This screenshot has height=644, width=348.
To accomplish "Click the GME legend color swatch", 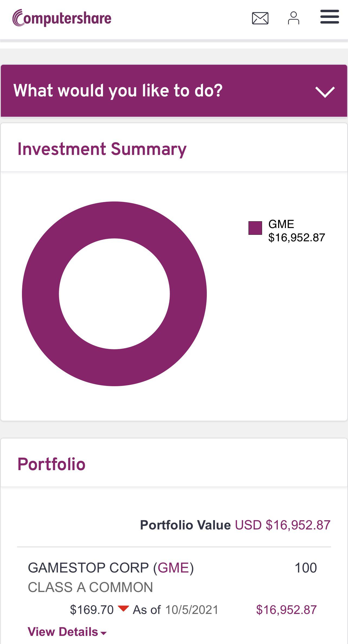I will click(x=255, y=228).
